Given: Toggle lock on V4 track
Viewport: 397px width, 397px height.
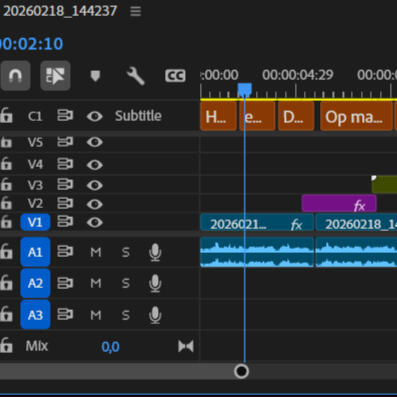Looking at the screenshot, I should (6, 164).
